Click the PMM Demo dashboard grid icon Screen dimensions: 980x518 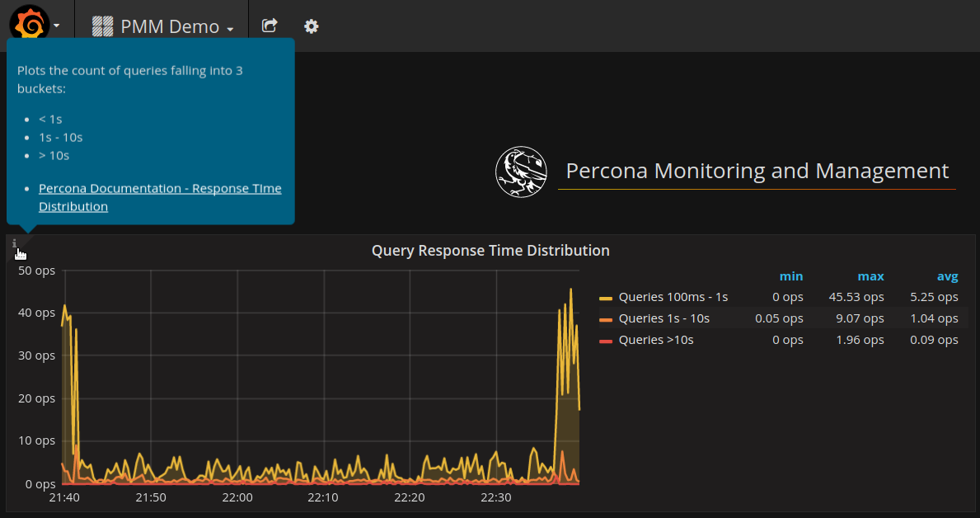pos(102,26)
